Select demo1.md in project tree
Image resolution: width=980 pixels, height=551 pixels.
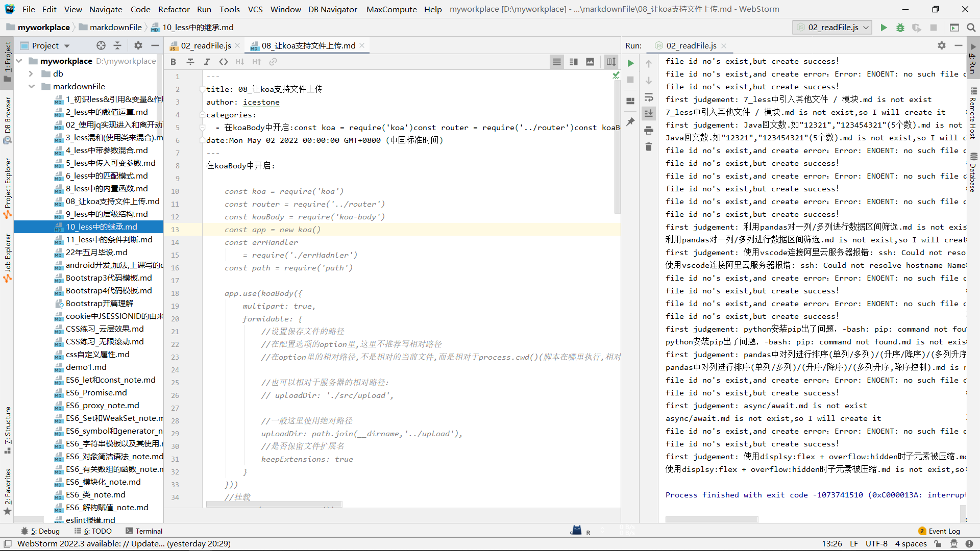click(x=86, y=367)
